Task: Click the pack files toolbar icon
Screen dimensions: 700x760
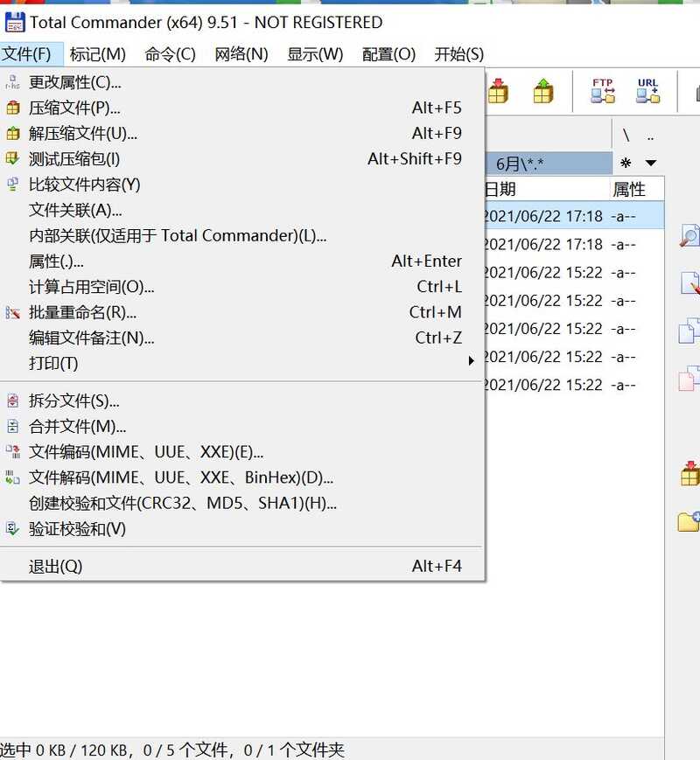Action: 498,91
